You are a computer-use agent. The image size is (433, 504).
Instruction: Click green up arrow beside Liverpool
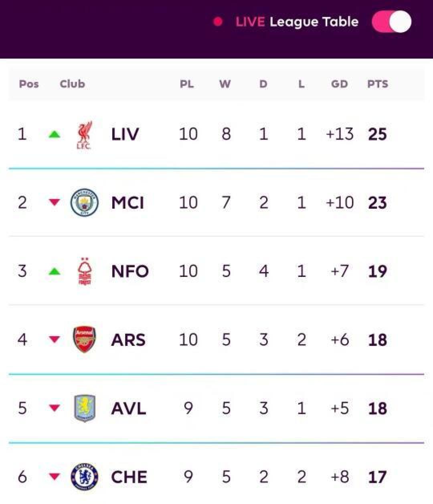coord(55,134)
